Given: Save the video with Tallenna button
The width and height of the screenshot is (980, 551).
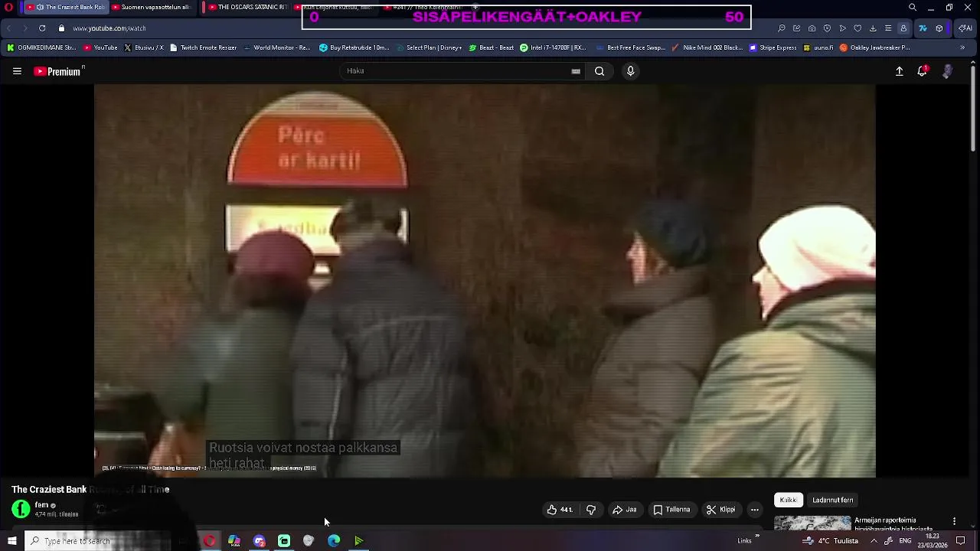Looking at the screenshot, I should click(x=671, y=510).
